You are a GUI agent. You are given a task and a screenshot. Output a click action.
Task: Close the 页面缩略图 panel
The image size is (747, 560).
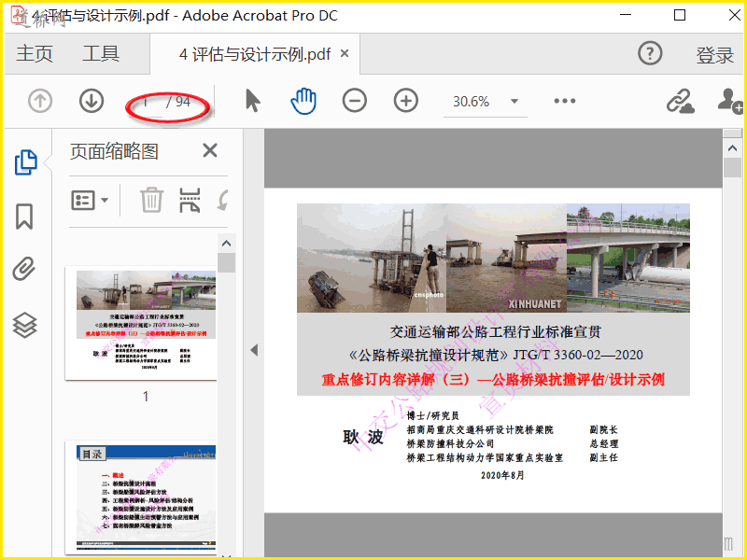(210, 150)
